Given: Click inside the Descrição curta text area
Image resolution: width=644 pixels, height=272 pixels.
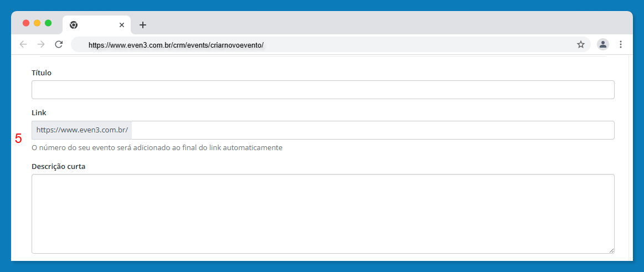Looking at the screenshot, I should (x=323, y=213).
